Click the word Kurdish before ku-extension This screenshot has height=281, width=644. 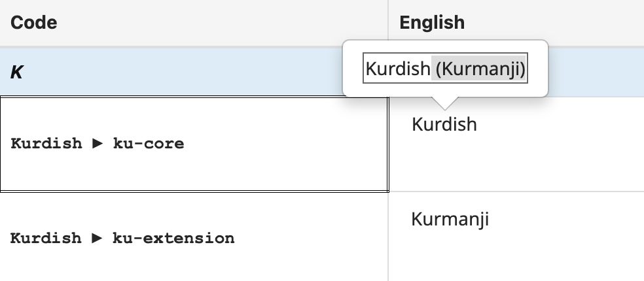click(x=46, y=238)
